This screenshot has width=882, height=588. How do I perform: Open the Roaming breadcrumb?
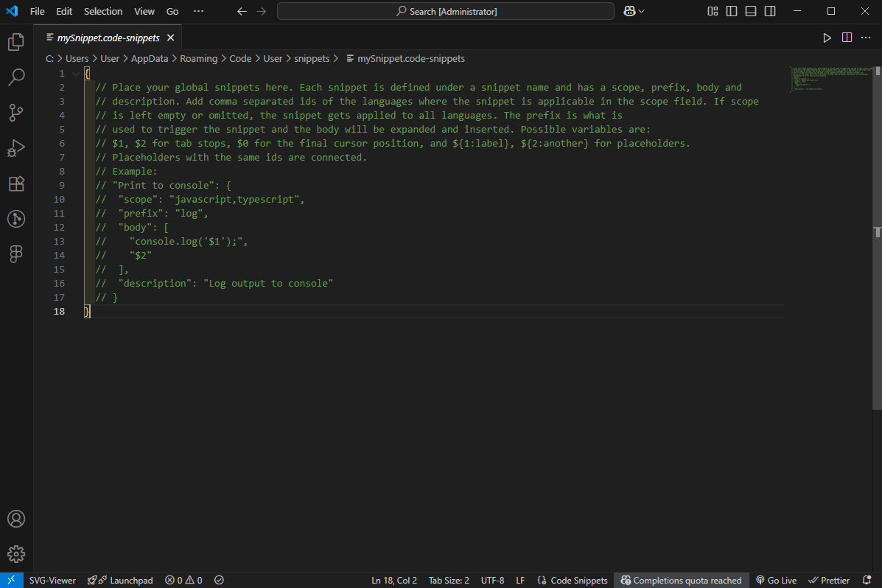click(x=198, y=58)
